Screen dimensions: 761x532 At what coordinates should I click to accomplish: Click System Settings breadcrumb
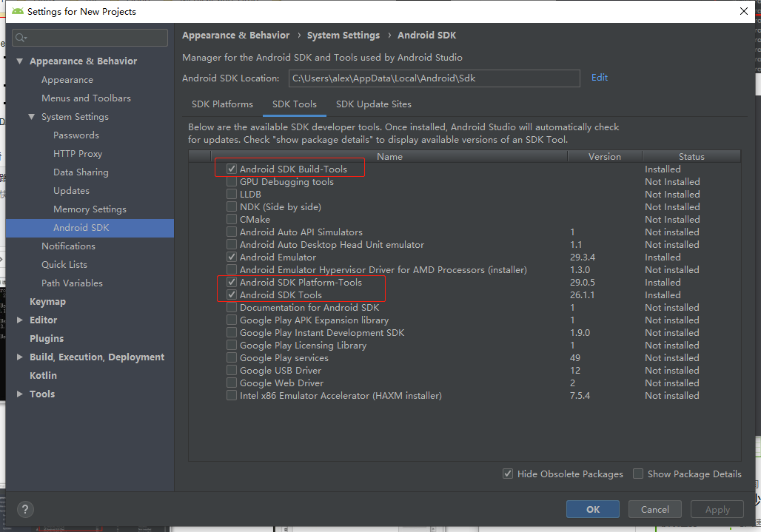(343, 36)
